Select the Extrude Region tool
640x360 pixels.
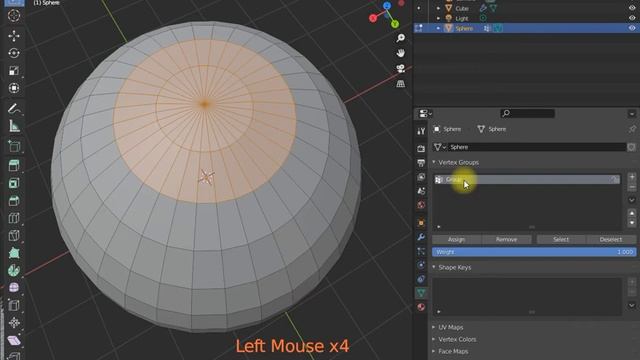(x=14, y=165)
